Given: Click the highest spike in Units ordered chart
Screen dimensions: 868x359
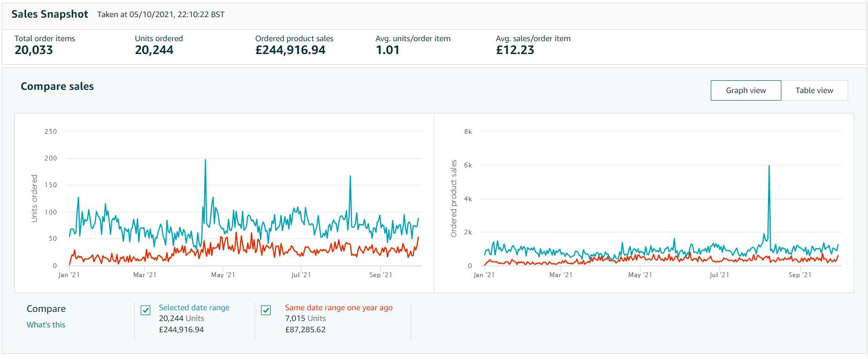Looking at the screenshot, I should (x=205, y=161).
